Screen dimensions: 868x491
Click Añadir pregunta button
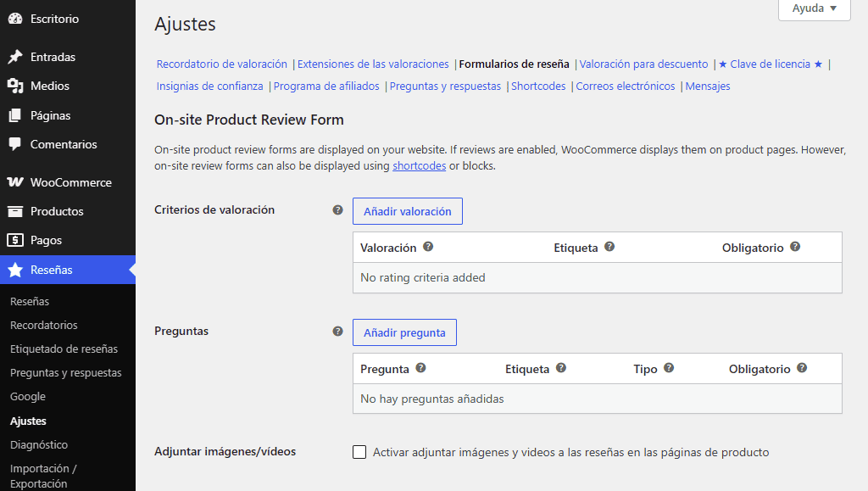[x=404, y=332]
